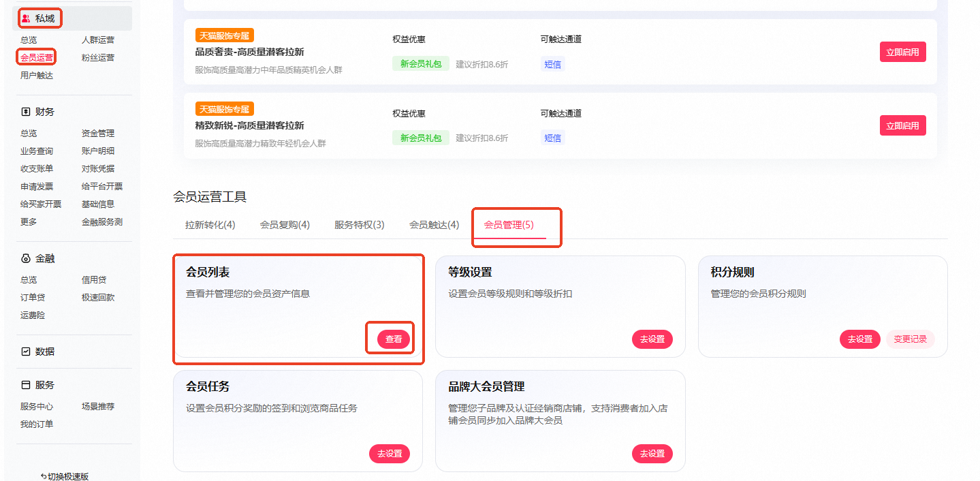Image resolution: width=980 pixels, height=481 pixels.
Task: Click 天猫服饰专属 badge above 品质奢贵
Action: [225, 35]
